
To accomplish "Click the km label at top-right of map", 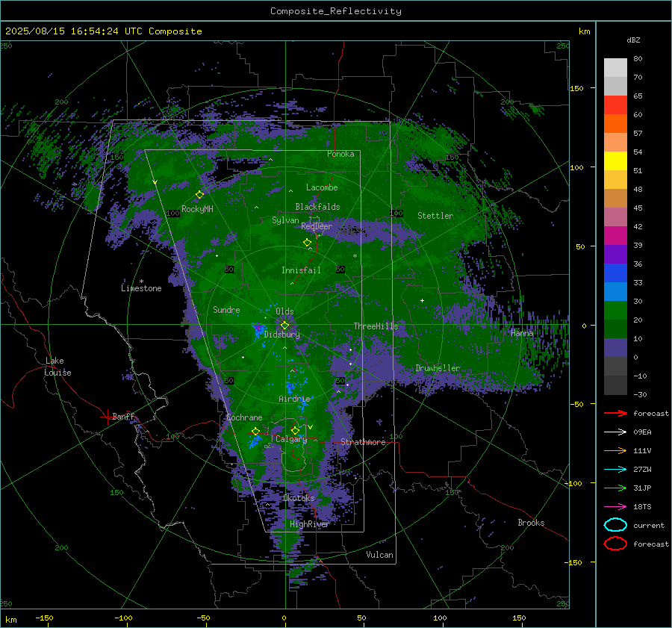I will pos(584,31).
